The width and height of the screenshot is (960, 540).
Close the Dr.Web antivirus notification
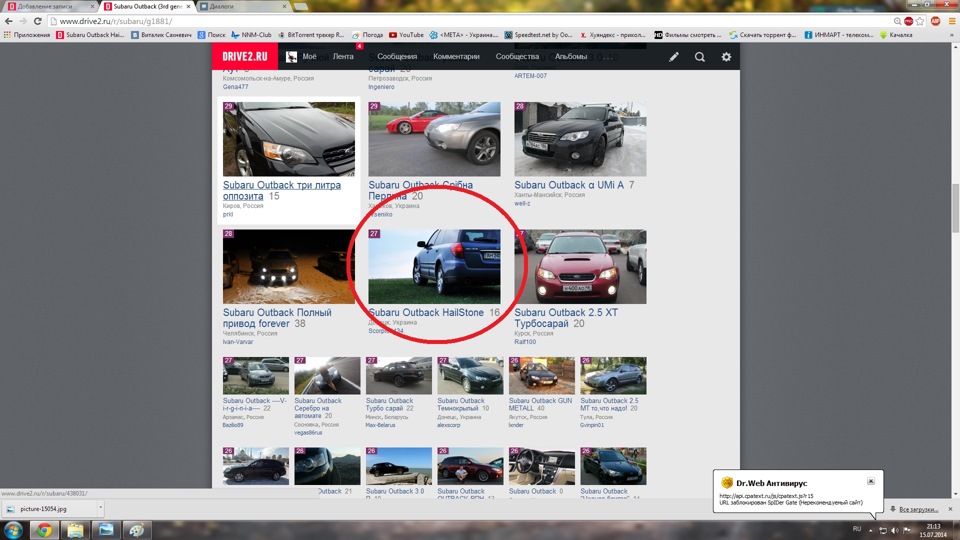tap(871, 481)
